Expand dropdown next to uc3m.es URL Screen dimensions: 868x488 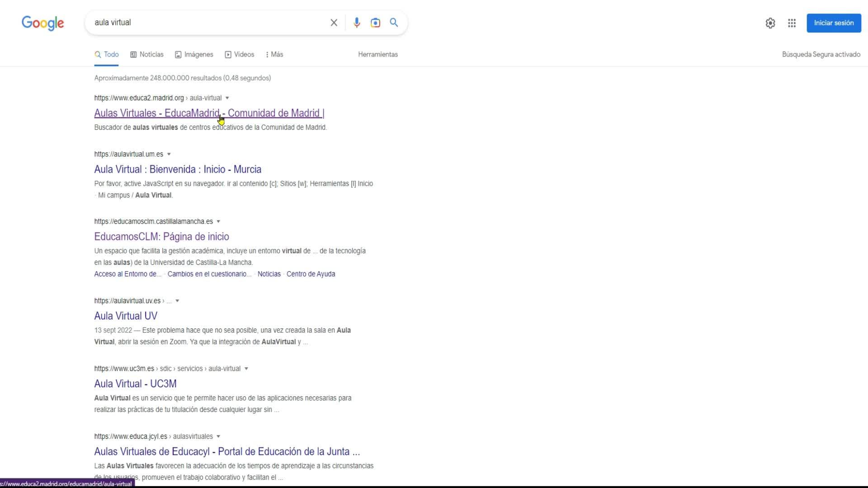[246, 369]
